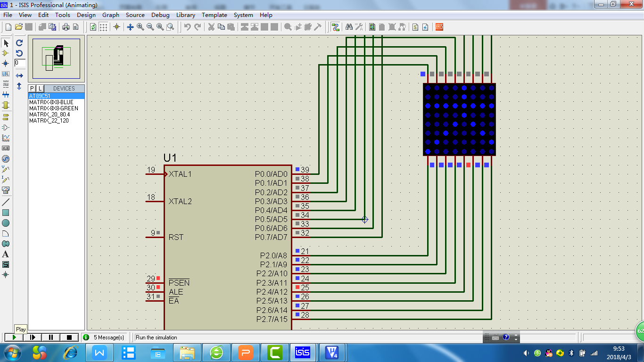Click the P pick devices button
The width and height of the screenshot is (644, 362).
tap(32, 89)
